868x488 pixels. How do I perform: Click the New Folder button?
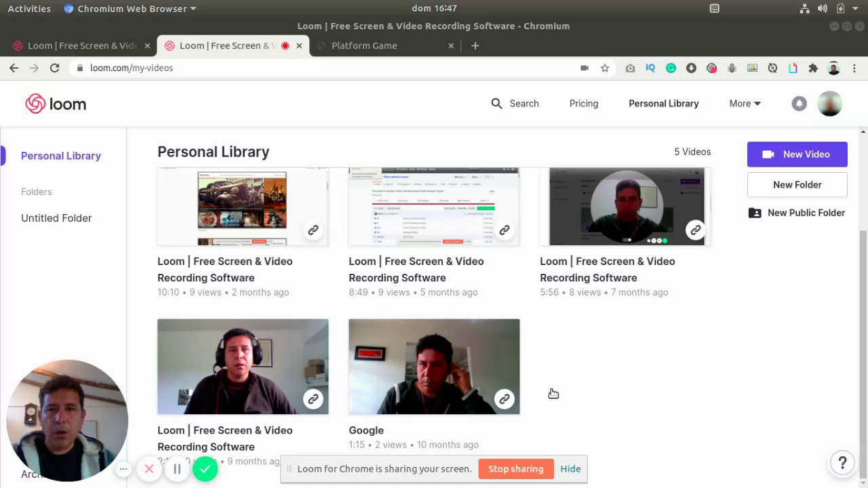click(797, 185)
